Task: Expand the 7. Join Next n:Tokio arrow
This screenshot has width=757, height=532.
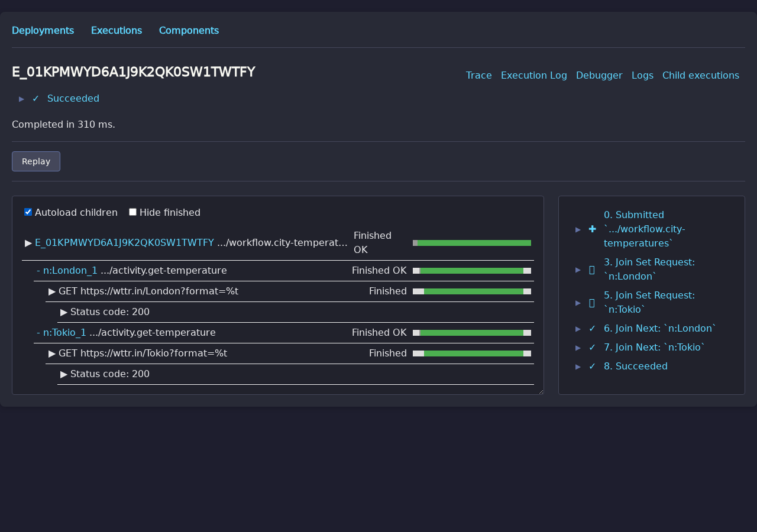Action: [x=578, y=348]
